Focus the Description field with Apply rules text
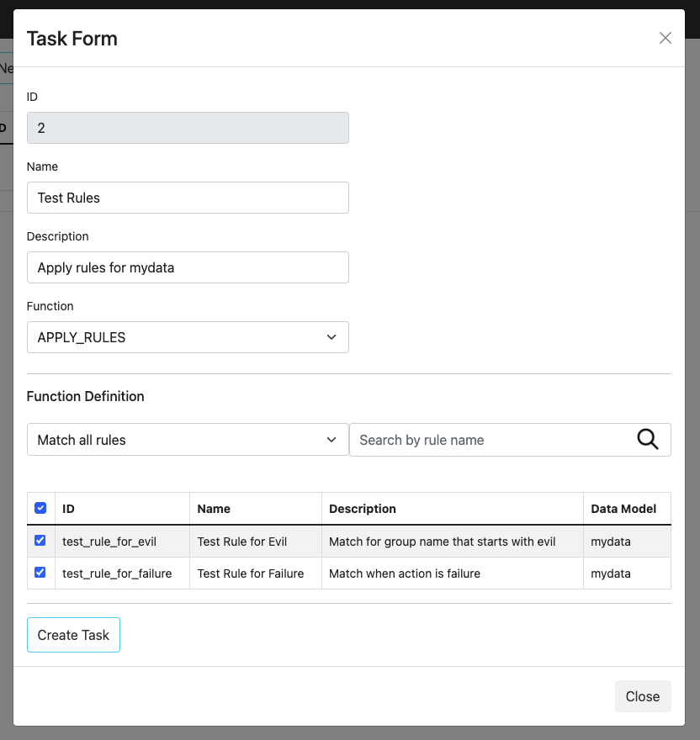This screenshot has width=700, height=740. [x=188, y=267]
